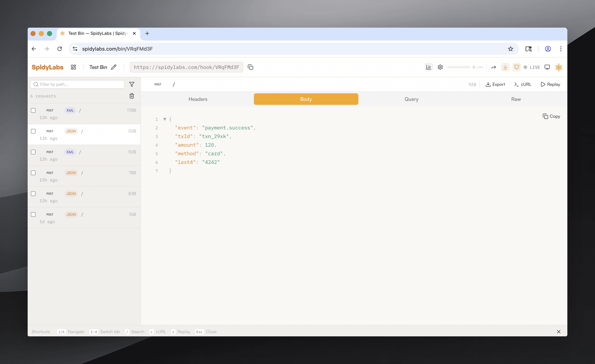Image resolution: width=595 pixels, height=364 pixels.
Task: Click the 0/10k usage progress bar
Action: click(x=459, y=67)
